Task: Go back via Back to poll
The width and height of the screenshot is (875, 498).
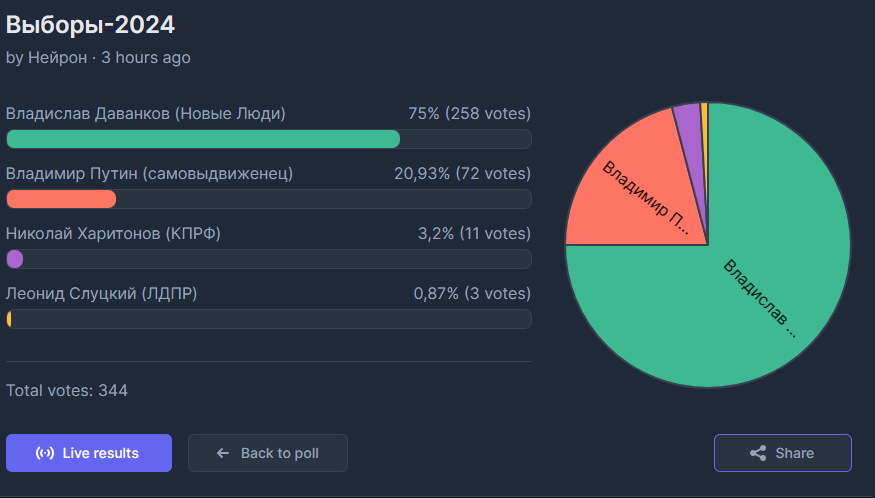Action: (x=268, y=453)
